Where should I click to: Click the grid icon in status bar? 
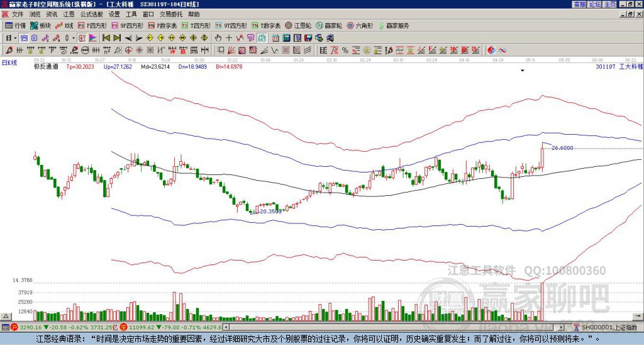(5, 327)
